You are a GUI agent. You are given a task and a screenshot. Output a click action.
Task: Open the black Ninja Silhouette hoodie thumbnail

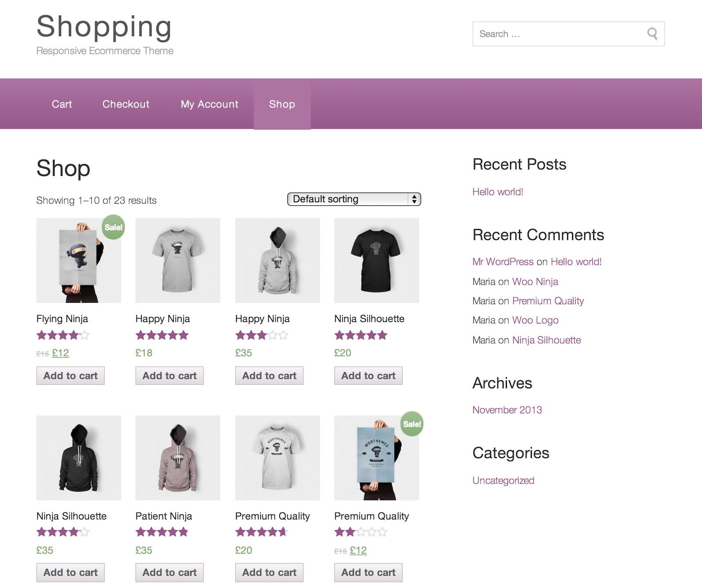(x=79, y=458)
